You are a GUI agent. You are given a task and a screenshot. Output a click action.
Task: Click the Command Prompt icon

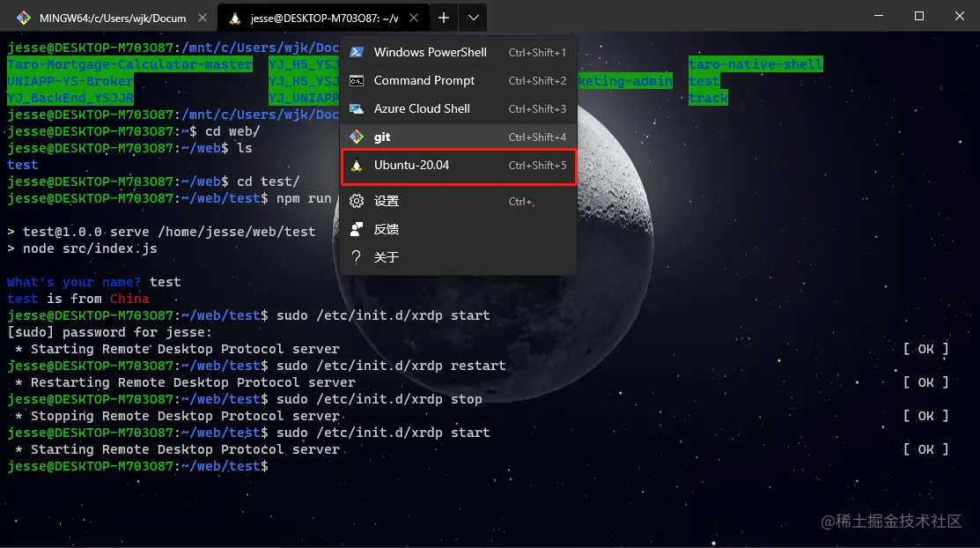click(357, 81)
